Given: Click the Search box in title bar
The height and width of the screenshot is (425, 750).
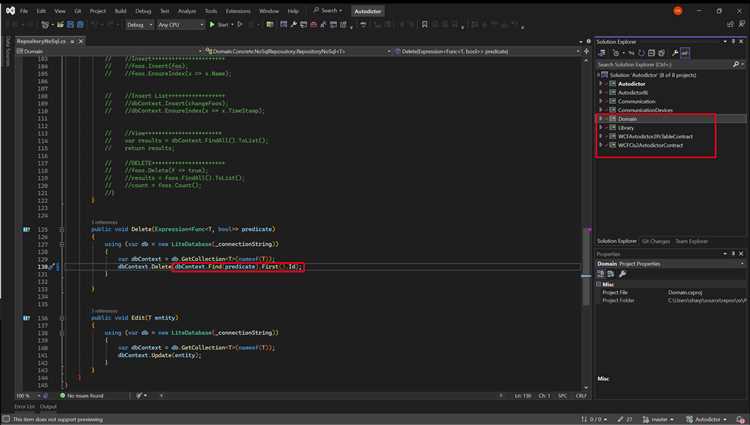Looking at the screenshot, I should (328, 11).
